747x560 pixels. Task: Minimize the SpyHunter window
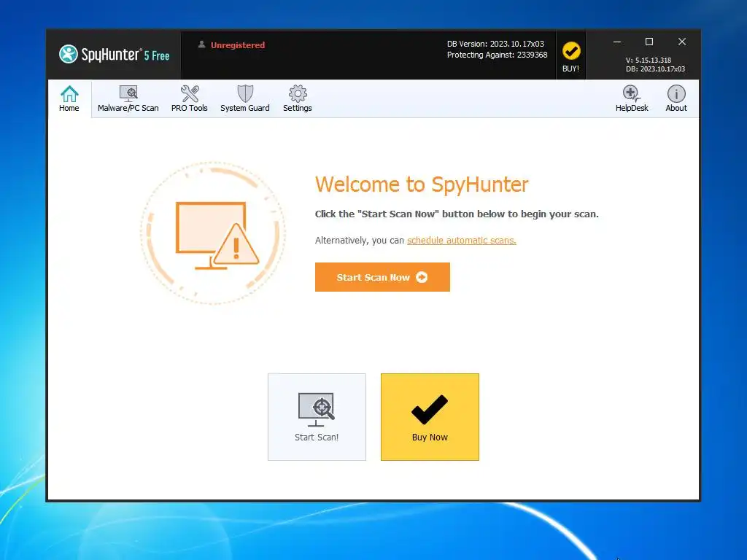pos(617,42)
